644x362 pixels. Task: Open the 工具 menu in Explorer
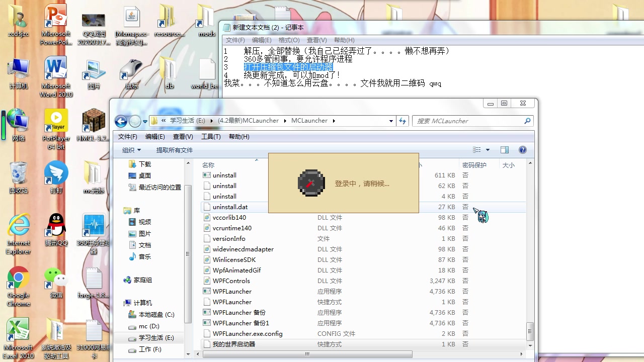click(x=211, y=136)
